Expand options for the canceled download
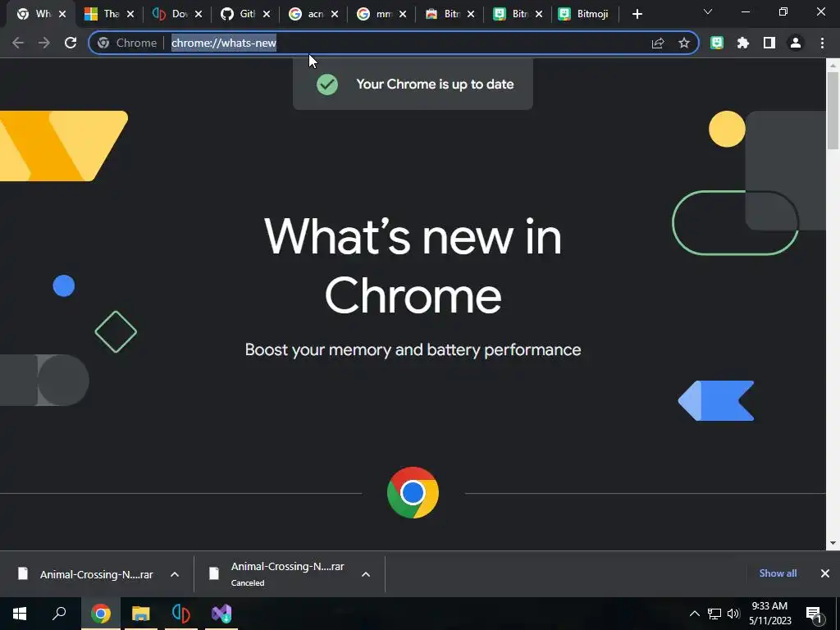 click(x=366, y=574)
